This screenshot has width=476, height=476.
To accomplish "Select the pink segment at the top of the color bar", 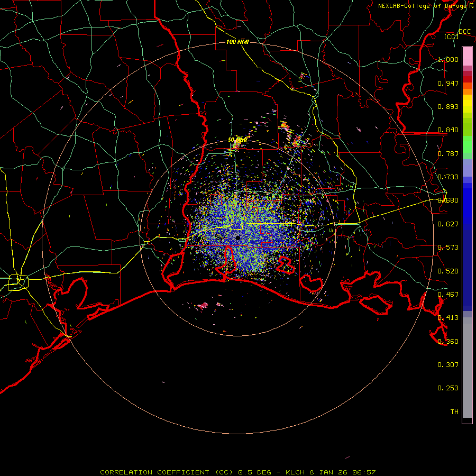I will [x=467, y=57].
